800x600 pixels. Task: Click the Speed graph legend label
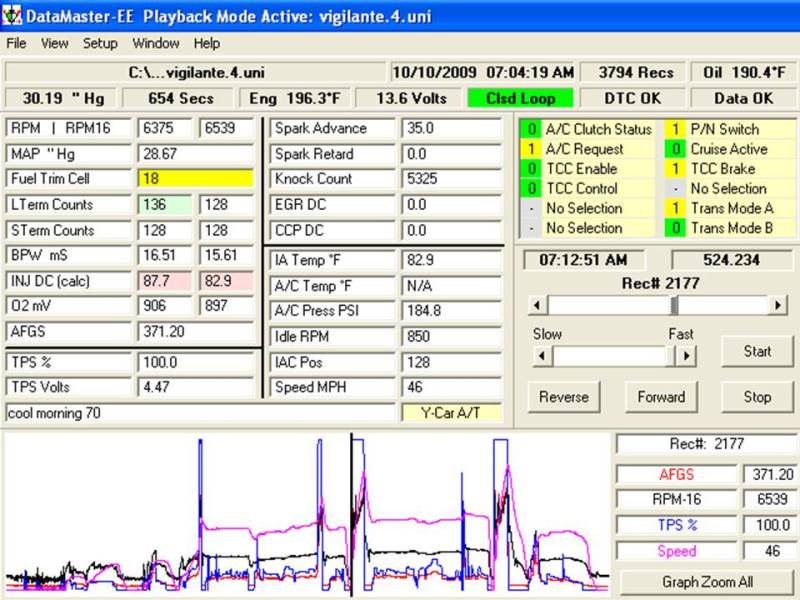coord(676,551)
